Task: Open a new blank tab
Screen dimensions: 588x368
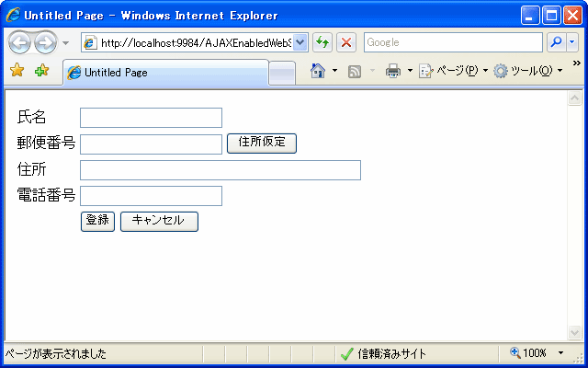Action: (x=282, y=74)
